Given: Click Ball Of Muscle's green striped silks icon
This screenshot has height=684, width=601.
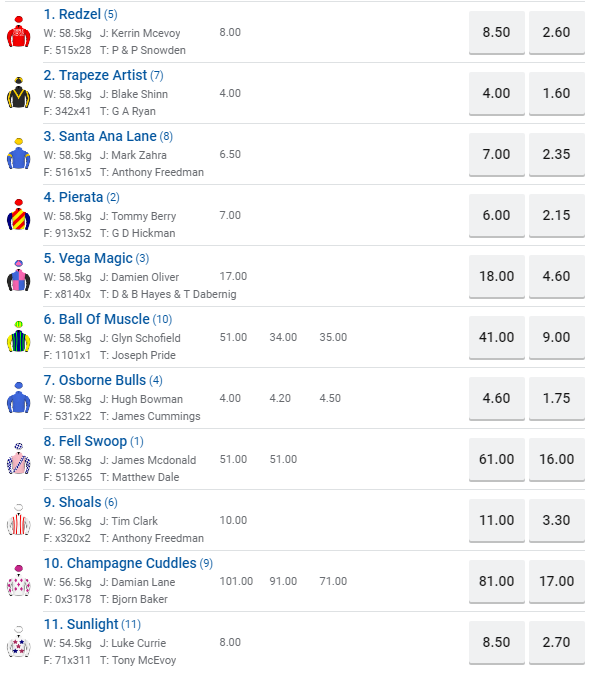Looking at the screenshot, I should point(18,337).
